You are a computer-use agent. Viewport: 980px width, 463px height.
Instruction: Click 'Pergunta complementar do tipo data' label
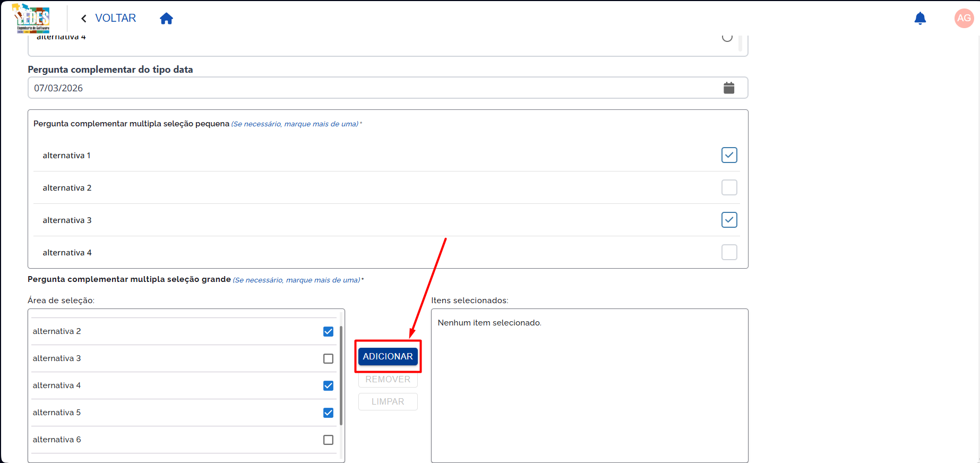coord(110,70)
